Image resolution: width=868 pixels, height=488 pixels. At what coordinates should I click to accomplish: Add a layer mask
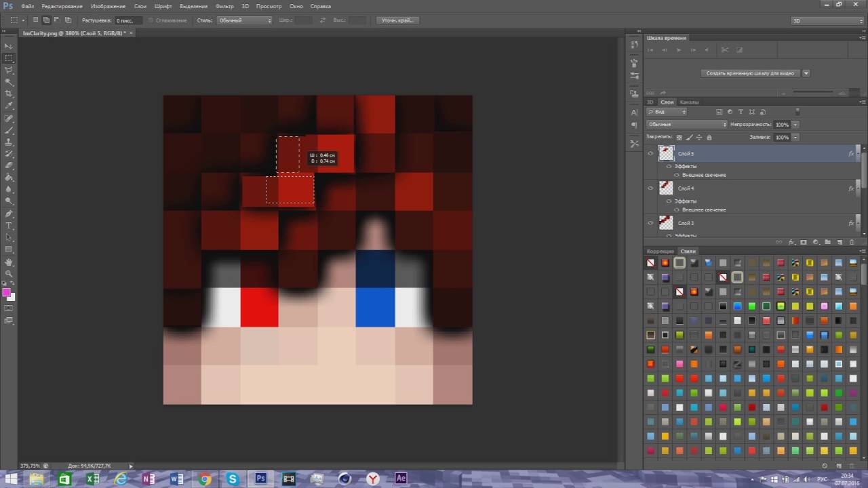pyautogui.click(x=804, y=242)
